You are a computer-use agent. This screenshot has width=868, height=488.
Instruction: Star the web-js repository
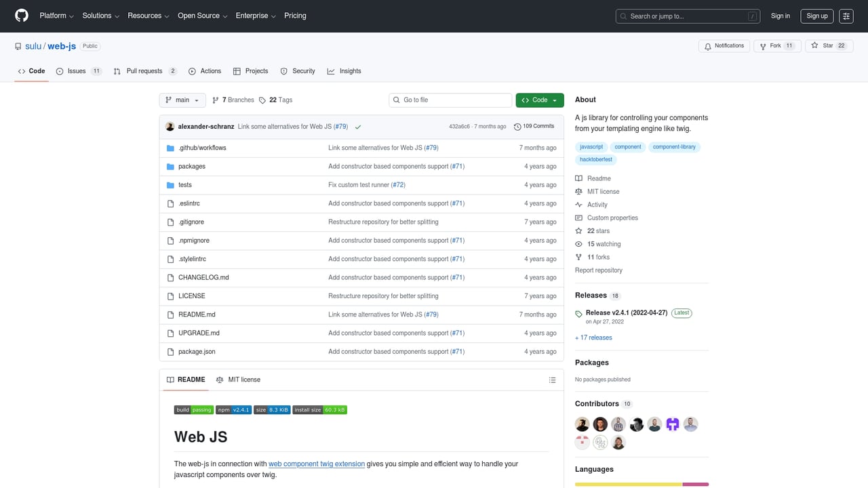(823, 46)
